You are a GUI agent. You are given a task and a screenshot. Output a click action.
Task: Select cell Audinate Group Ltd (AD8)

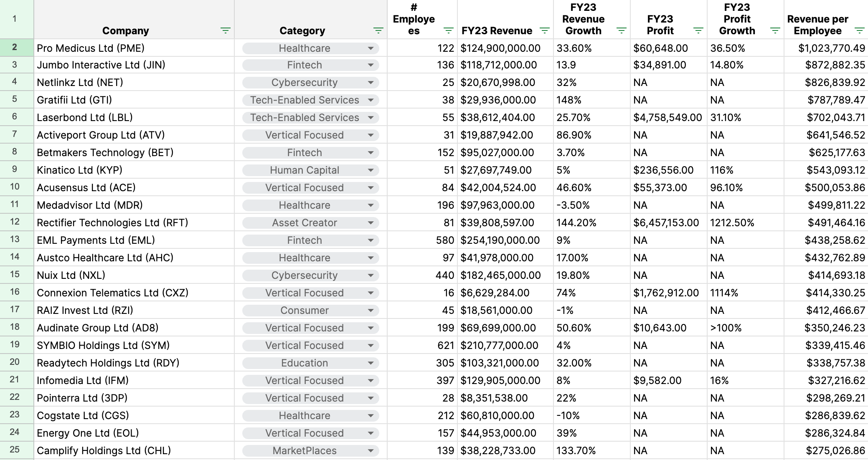point(134,328)
